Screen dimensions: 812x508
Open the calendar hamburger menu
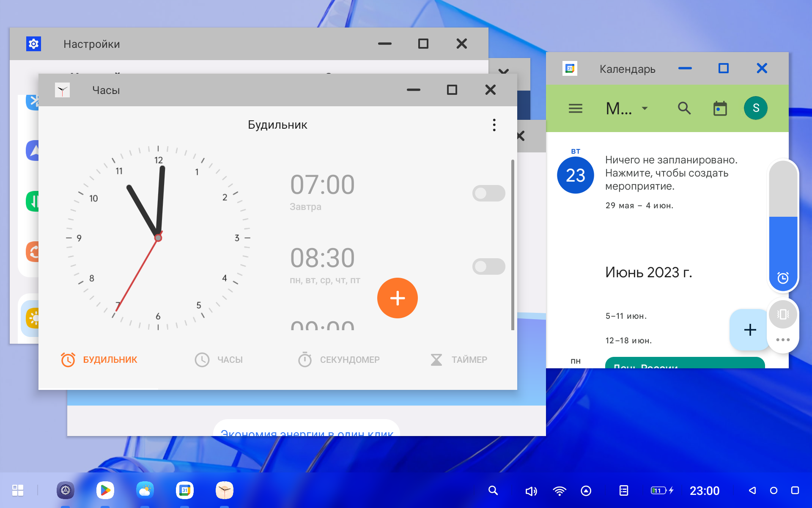[x=575, y=108]
